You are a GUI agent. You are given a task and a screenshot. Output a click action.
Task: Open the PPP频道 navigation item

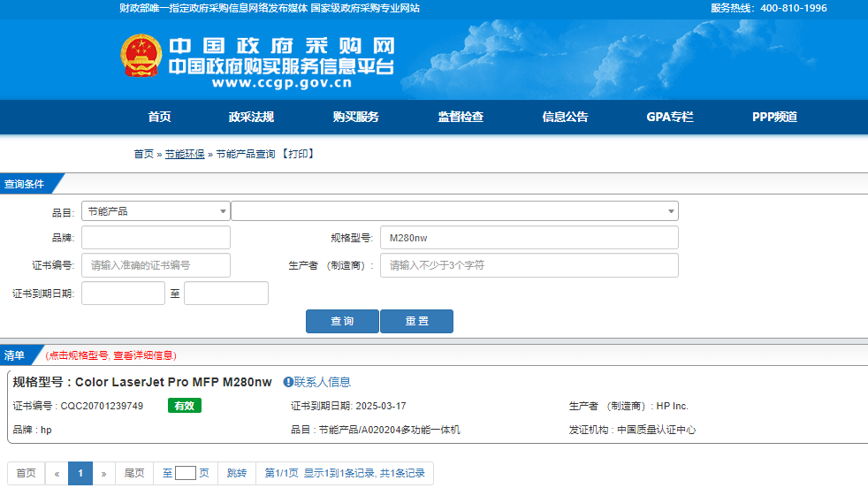coord(774,117)
